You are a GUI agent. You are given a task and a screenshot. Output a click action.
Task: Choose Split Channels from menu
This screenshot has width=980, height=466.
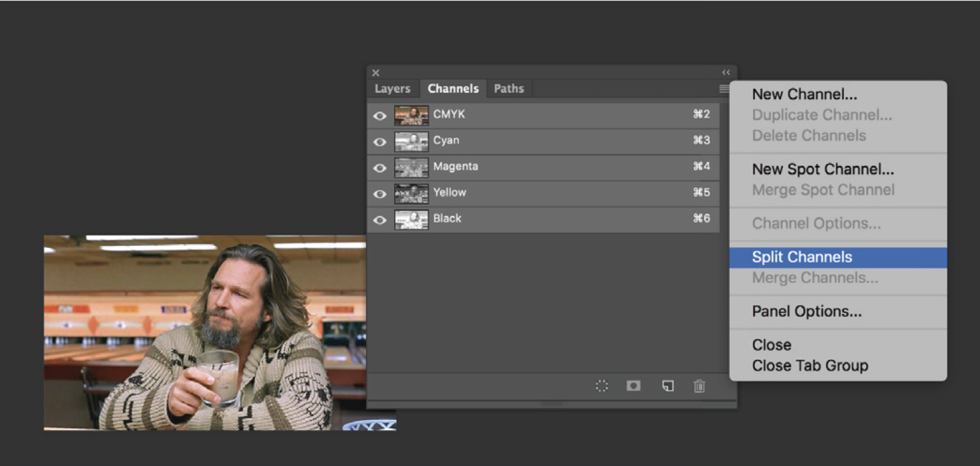802,257
